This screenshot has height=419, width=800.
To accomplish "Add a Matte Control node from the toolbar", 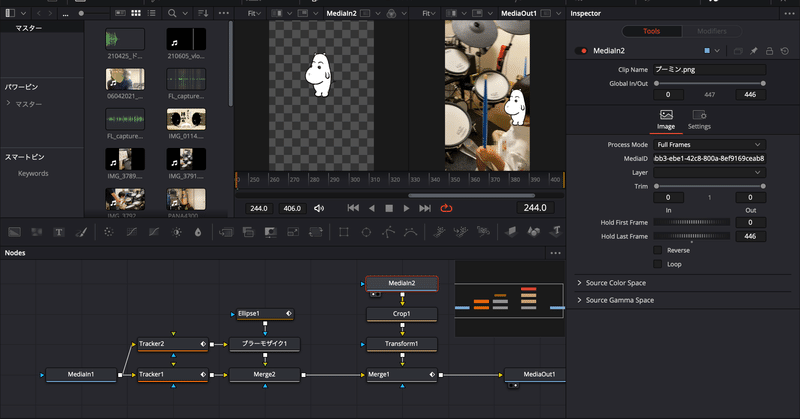I will [x=270, y=232].
